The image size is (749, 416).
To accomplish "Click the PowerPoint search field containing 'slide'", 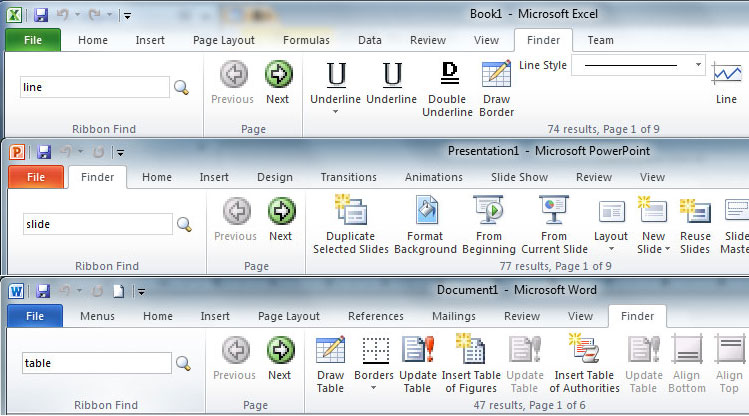I will pos(97,224).
